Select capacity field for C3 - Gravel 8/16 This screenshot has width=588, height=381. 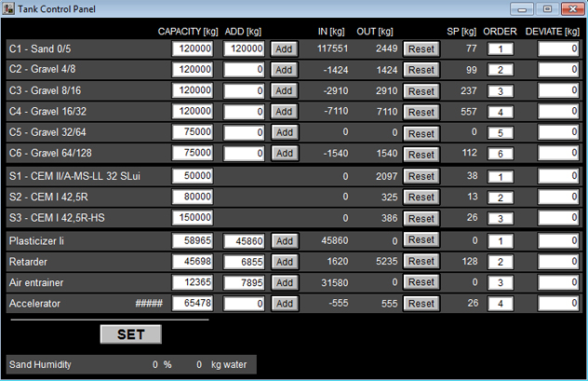coord(193,90)
